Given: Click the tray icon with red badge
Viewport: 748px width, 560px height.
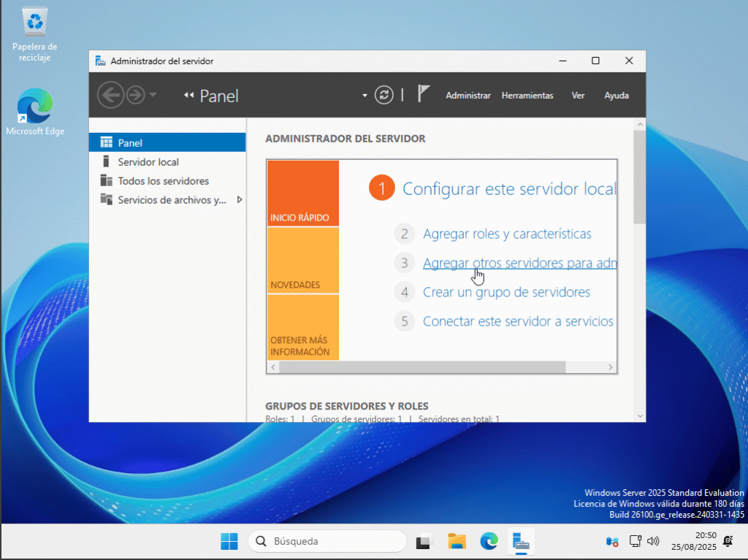Looking at the screenshot, I should click(612, 542).
